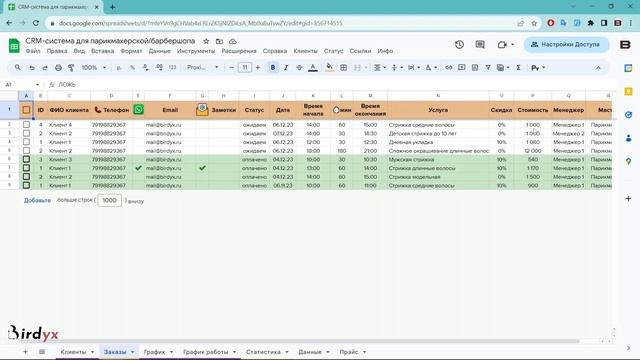Open the text color picker
Image resolution: width=640 pixels, height=360 pixels.
click(313, 68)
